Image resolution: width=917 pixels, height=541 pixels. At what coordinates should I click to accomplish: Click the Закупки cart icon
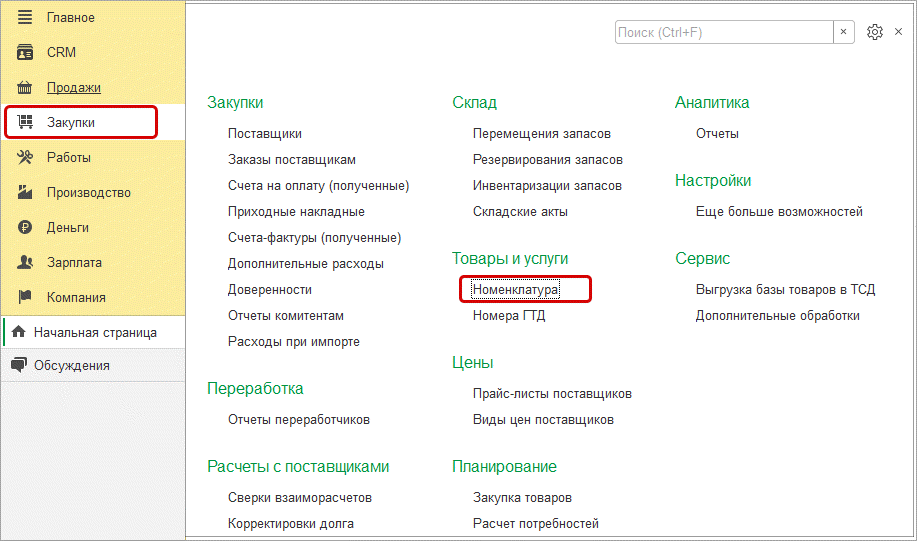25,122
